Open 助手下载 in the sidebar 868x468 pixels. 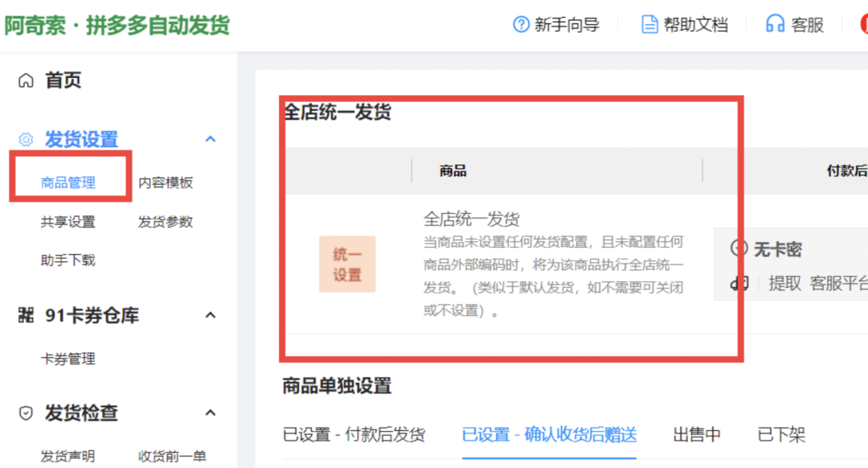coord(68,260)
